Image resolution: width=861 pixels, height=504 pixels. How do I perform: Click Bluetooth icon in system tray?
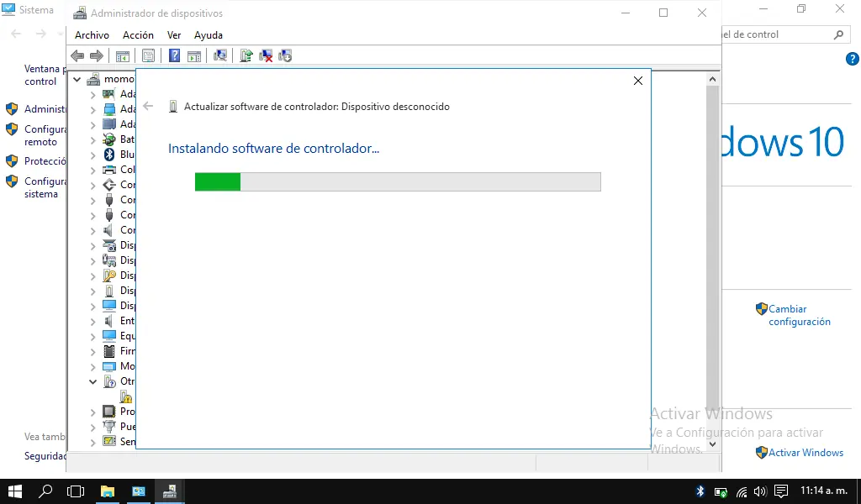coord(700,491)
